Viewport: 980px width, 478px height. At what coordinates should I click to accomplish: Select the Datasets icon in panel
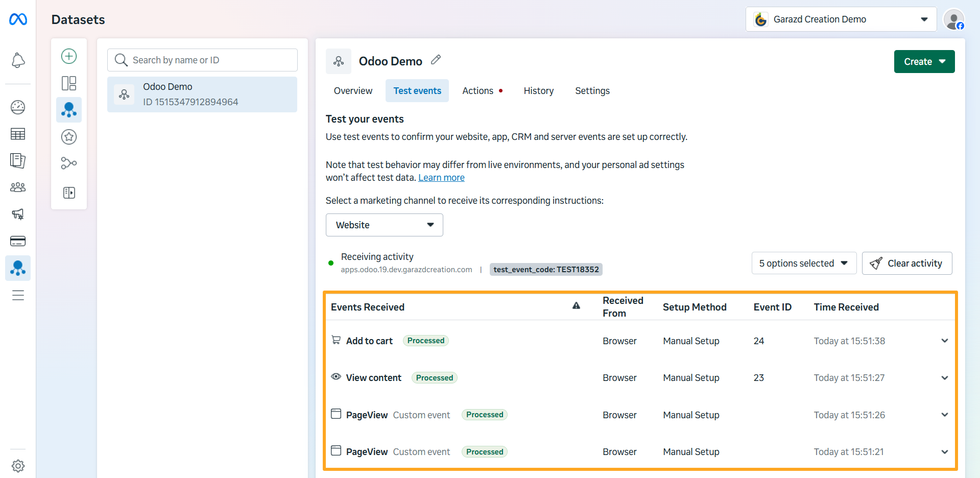(69, 110)
